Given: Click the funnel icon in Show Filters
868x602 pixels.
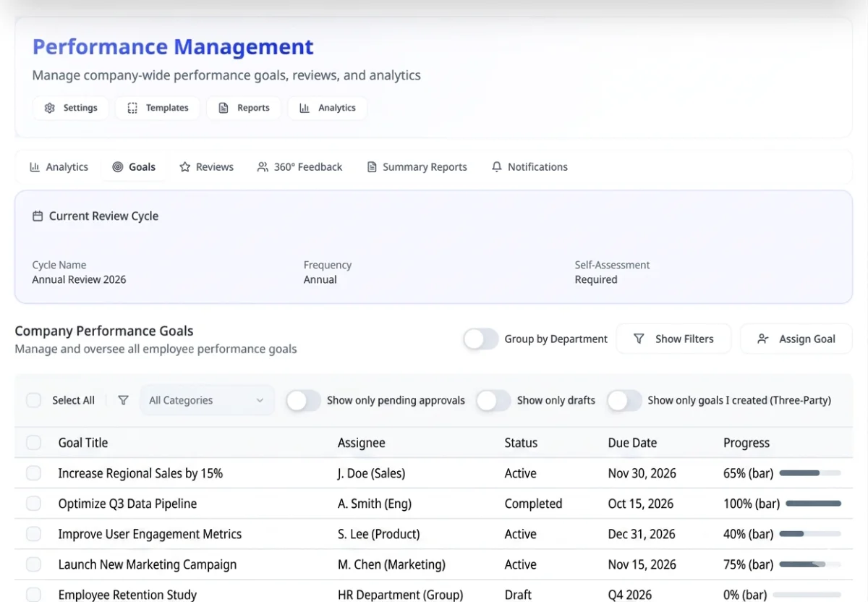Looking at the screenshot, I should (639, 339).
